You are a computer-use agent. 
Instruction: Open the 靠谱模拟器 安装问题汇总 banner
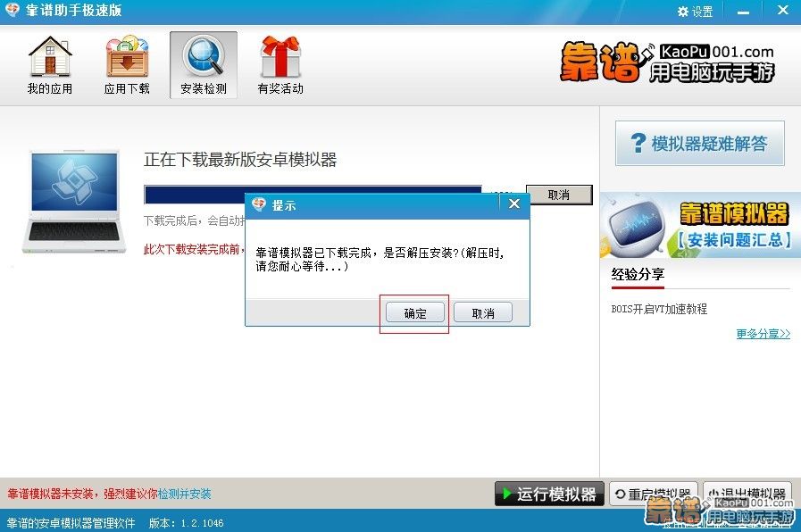(700, 225)
